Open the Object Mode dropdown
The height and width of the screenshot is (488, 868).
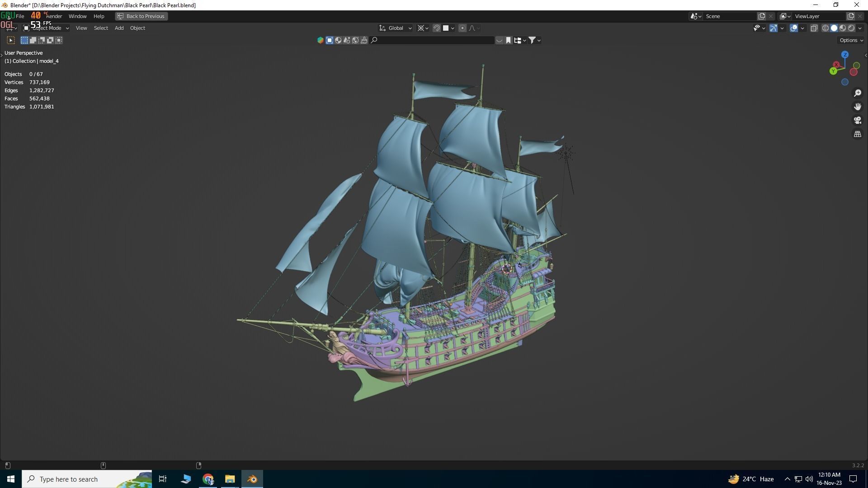[46, 28]
